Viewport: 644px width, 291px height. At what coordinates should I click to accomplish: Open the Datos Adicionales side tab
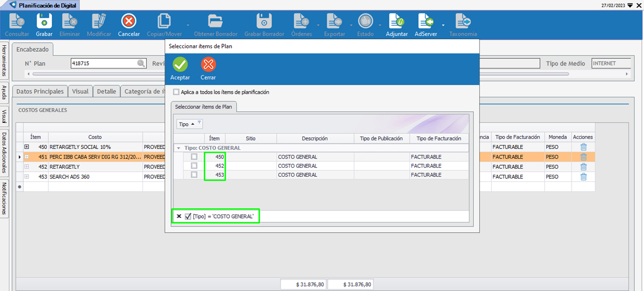point(4,153)
